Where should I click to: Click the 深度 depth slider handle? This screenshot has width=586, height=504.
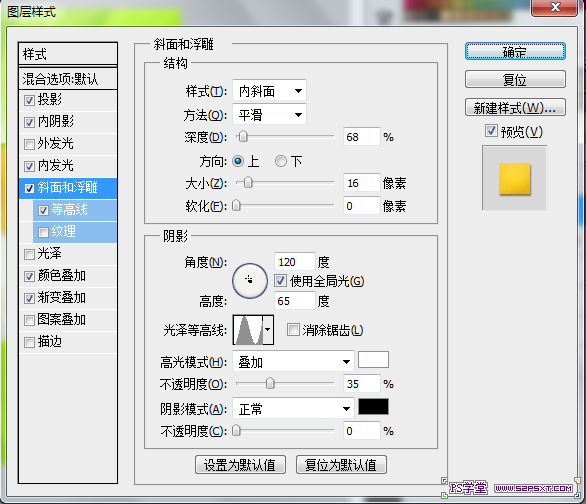click(243, 137)
